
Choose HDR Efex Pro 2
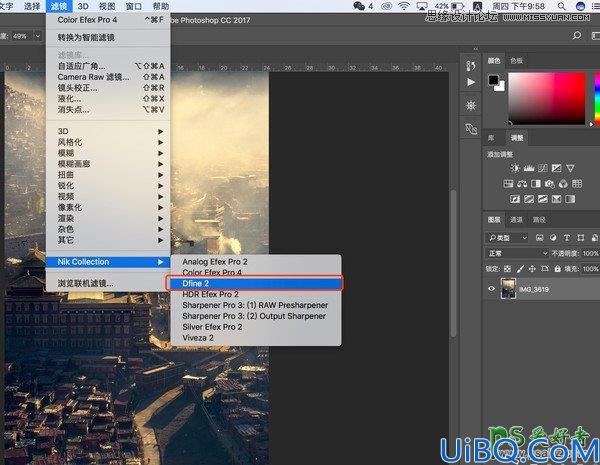click(x=256, y=294)
